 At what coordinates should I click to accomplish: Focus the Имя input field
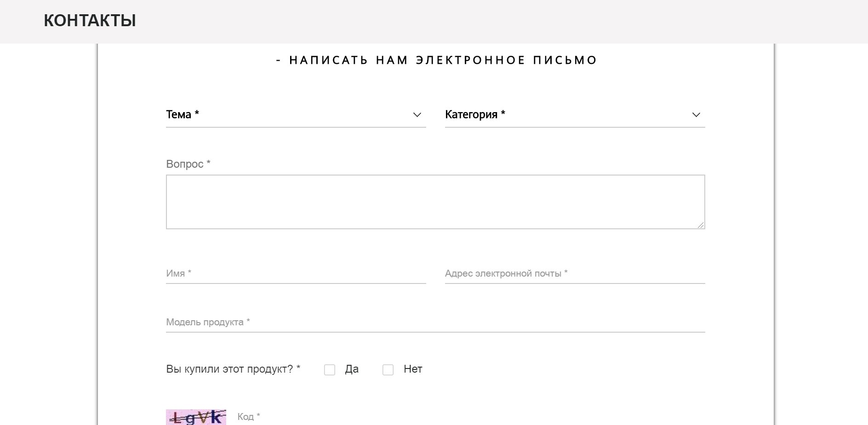pyautogui.click(x=296, y=273)
